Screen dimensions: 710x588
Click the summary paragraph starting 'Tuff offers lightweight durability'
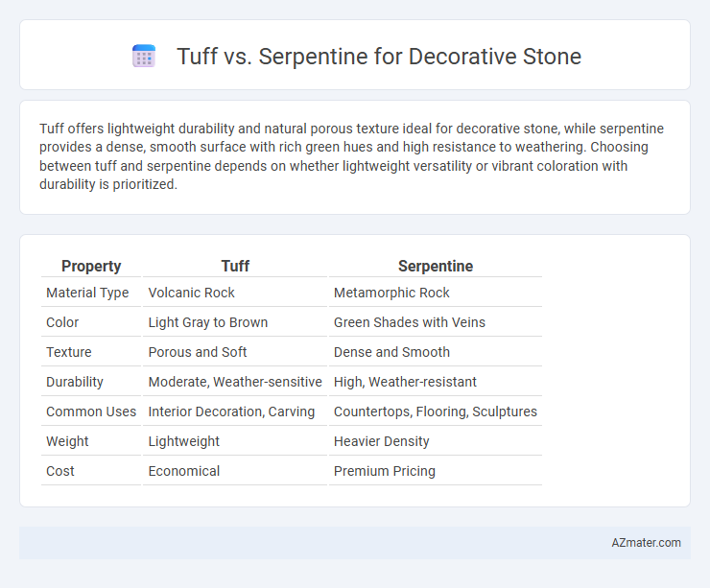[x=351, y=156]
